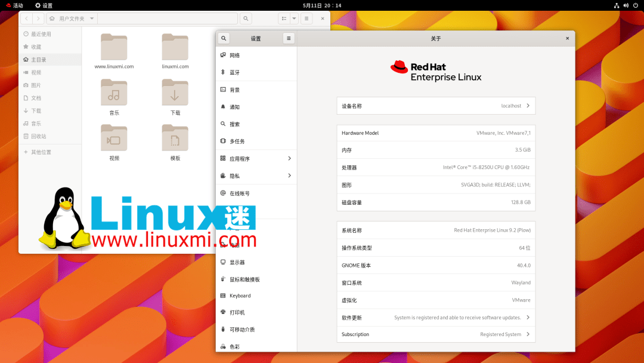Image resolution: width=644 pixels, height=363 pixels.
Task: Click the color panel icon
Action: (223, 346)
